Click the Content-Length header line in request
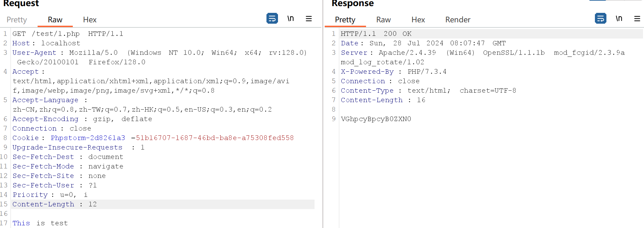This screenshot has width=644, height=228. coord(55,204)
